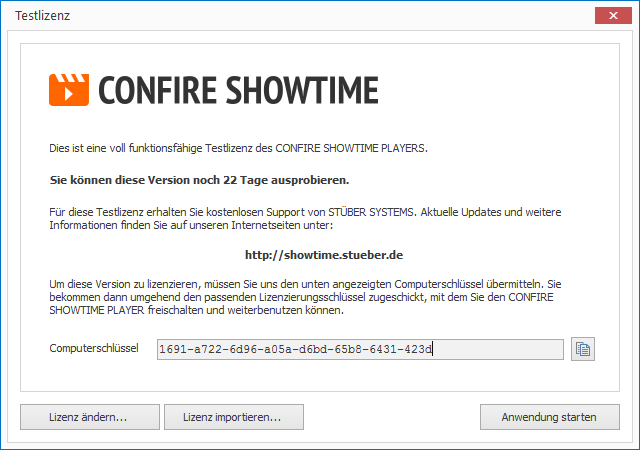
Task: Click the CONFIRE SHOWTIME heading text
Action: (238, 90)
